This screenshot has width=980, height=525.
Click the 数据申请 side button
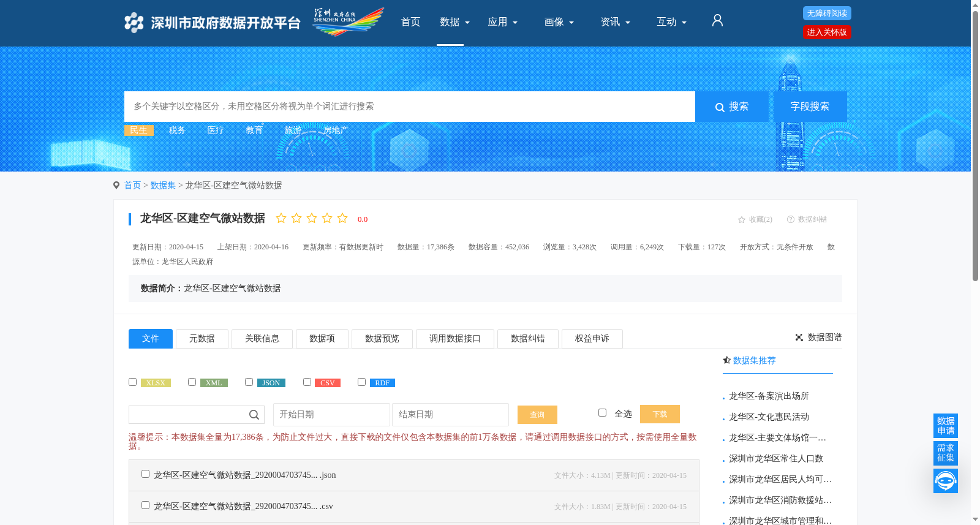[x=946, y=426]
